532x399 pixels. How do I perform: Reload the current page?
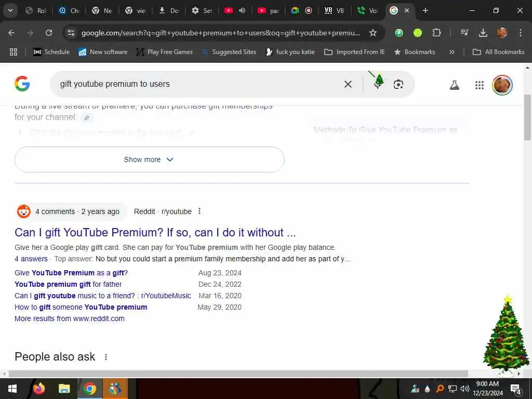pyautogui.click(x=49, y=33)
